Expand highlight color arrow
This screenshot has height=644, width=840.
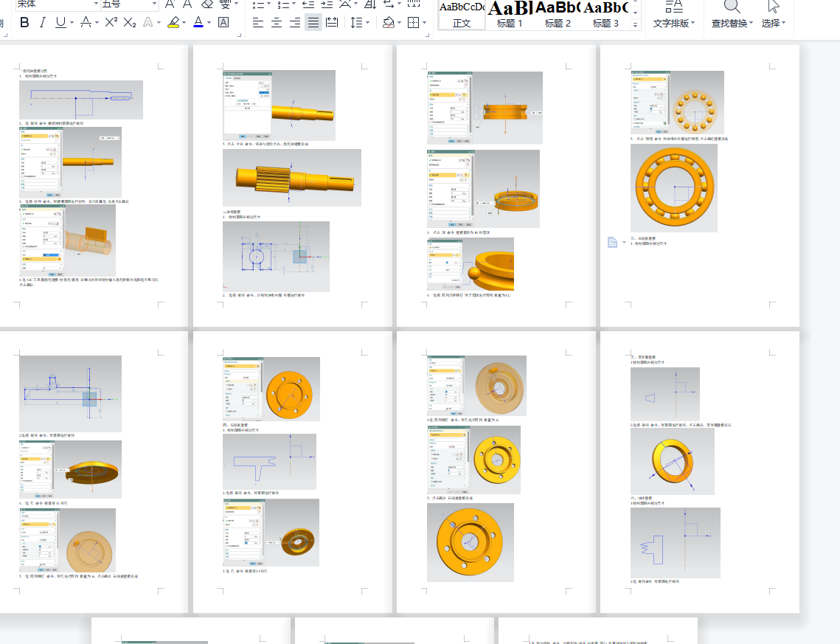(184, 23)
